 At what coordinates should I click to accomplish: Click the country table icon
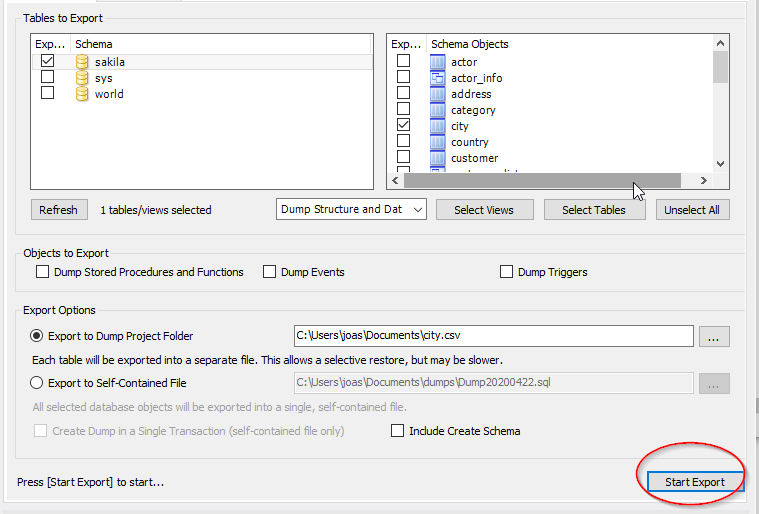(437, 142)
